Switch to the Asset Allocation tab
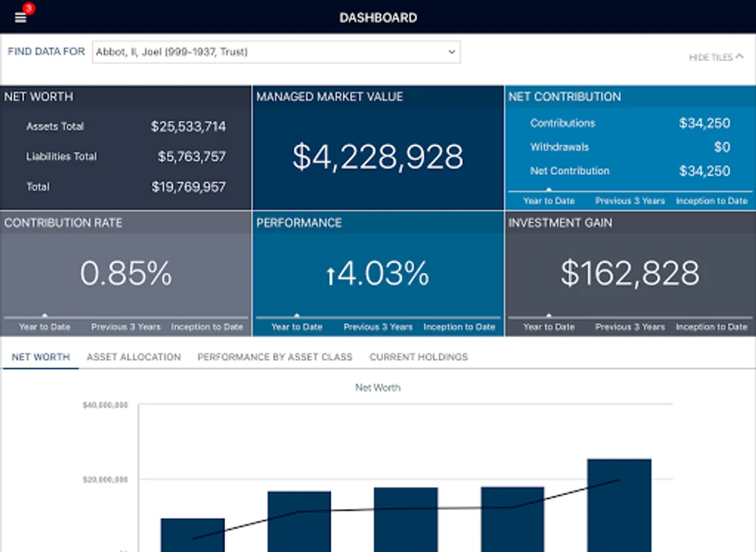The width and height of the screenshot is (756, 552). [x=133, y=356]
